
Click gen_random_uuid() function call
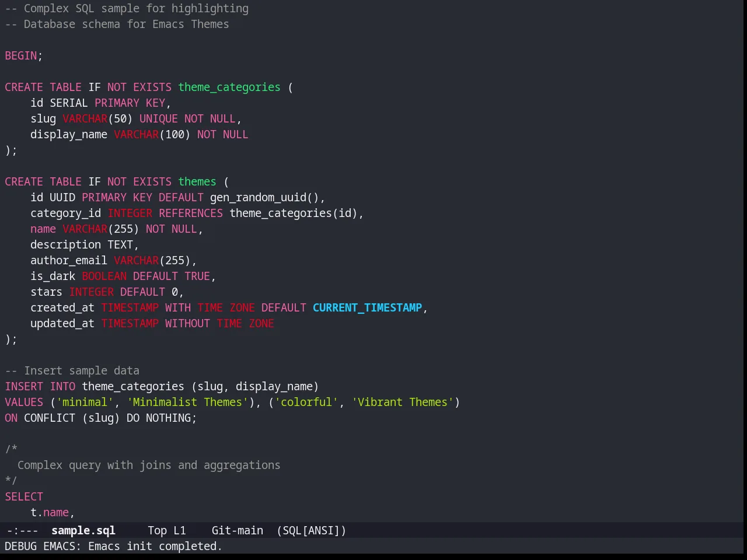pyautogui.click(x=264, y=197)
